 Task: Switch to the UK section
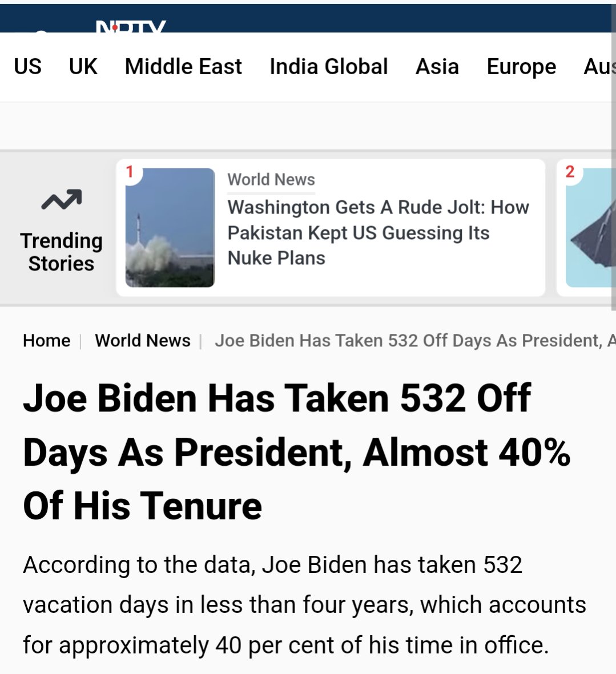click(83, 67)
